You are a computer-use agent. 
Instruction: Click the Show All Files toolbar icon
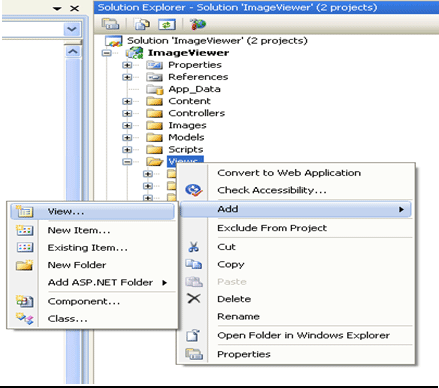142,24
